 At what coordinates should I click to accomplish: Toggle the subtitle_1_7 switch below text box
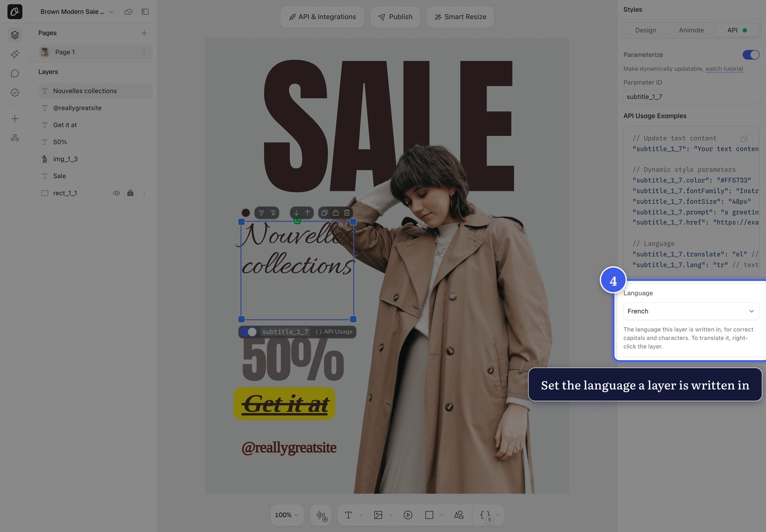(x=249, y=332)
